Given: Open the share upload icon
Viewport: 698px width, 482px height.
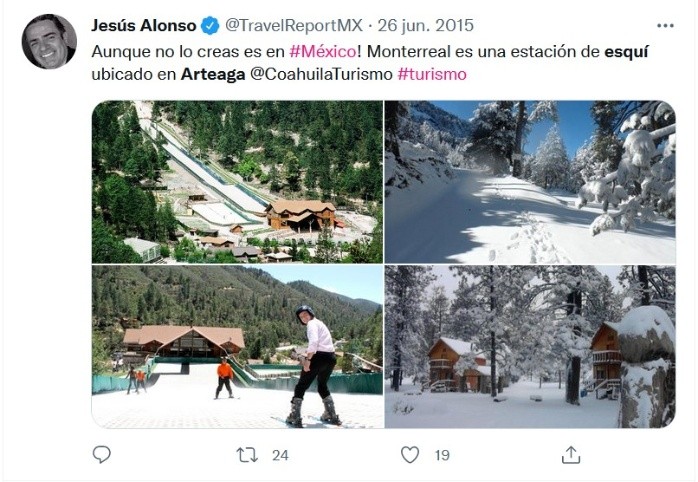Looking at the screenshot, I should (x=571, y=455).
